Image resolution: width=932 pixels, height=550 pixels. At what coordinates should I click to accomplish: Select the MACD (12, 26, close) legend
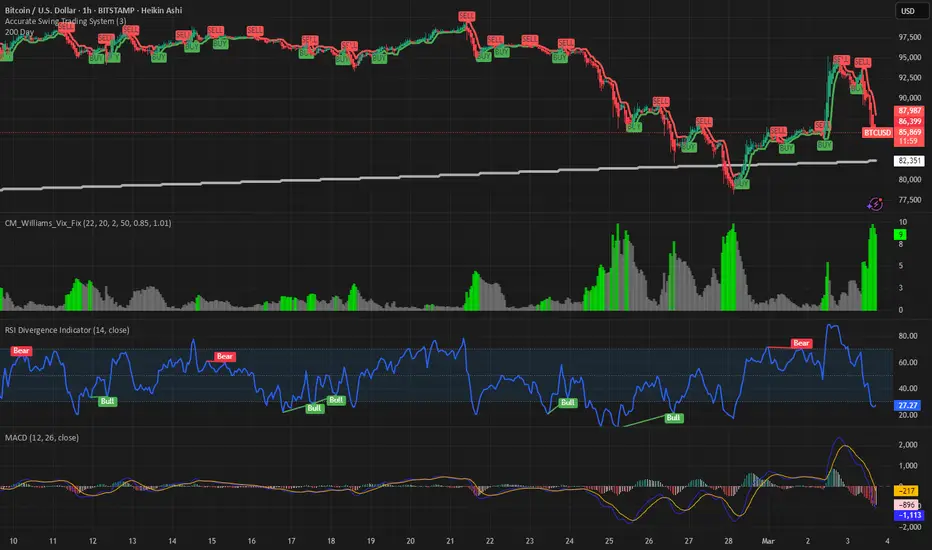42,438
